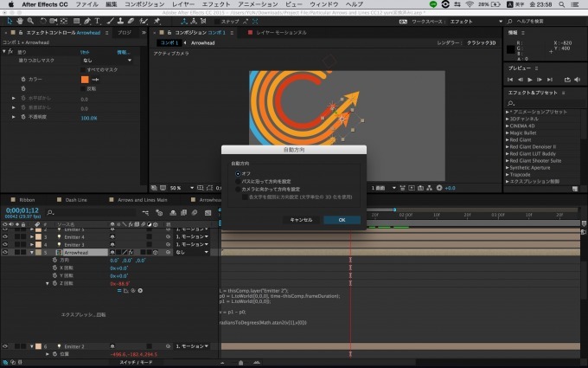Click the Play button in the Preview panel
The width and height of the screenshot is (588, 368).
coord(530,80)
